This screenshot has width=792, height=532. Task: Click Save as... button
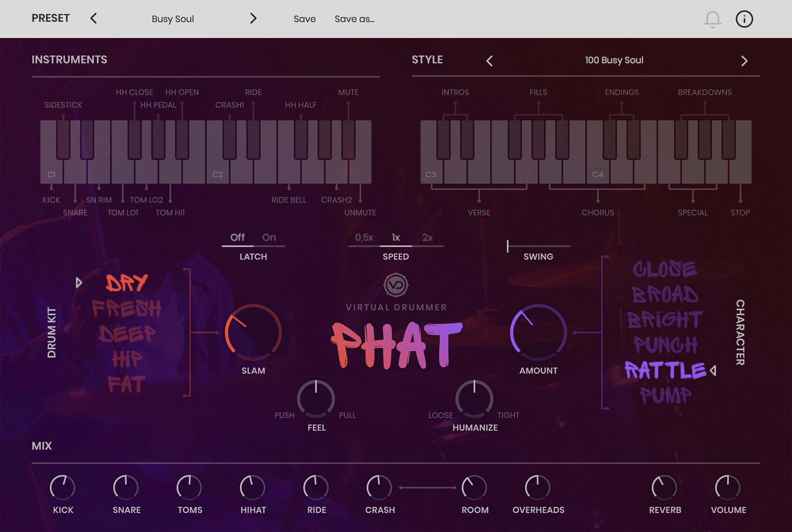coord(354,19)
